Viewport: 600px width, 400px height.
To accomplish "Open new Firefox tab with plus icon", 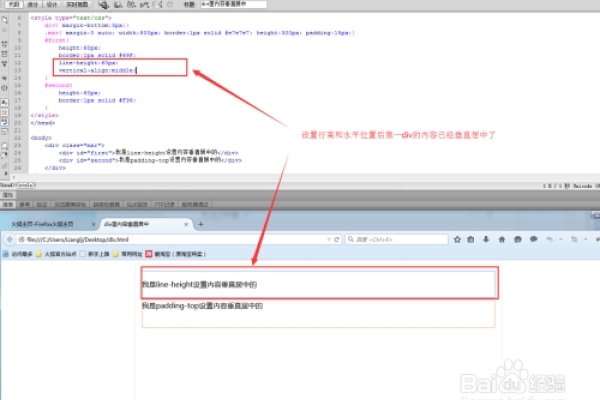I will click(x=203, y=225).
